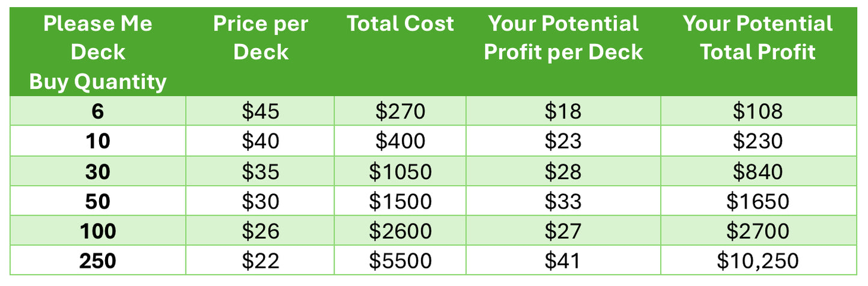Click the quantity 50 cell
The image size is (868, 286).
(x=98, y=201)
